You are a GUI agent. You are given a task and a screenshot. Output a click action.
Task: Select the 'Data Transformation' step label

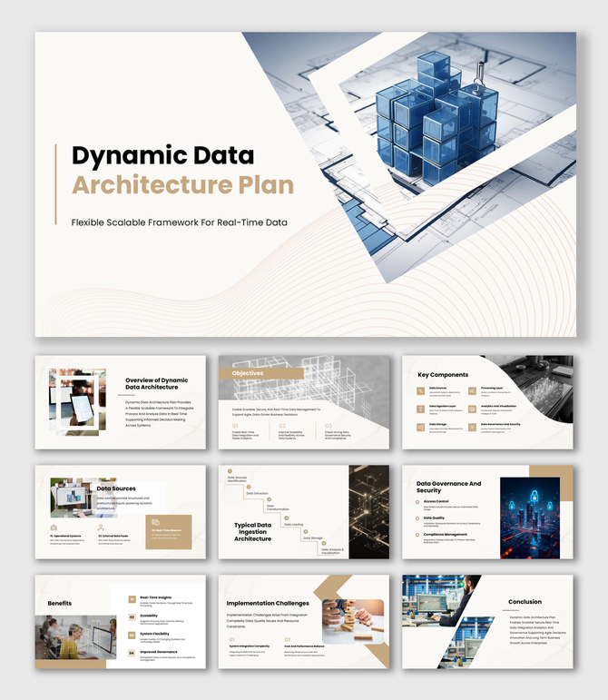(278, 508)
